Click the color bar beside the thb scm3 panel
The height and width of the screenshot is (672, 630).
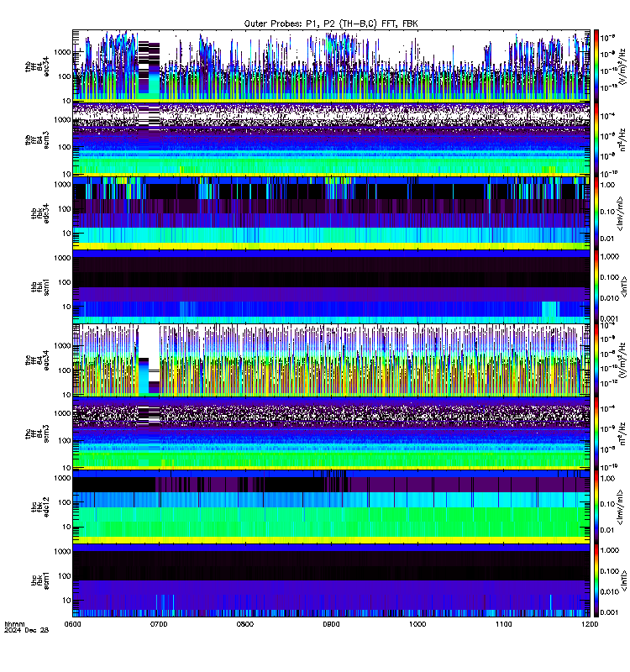[596, 139]
